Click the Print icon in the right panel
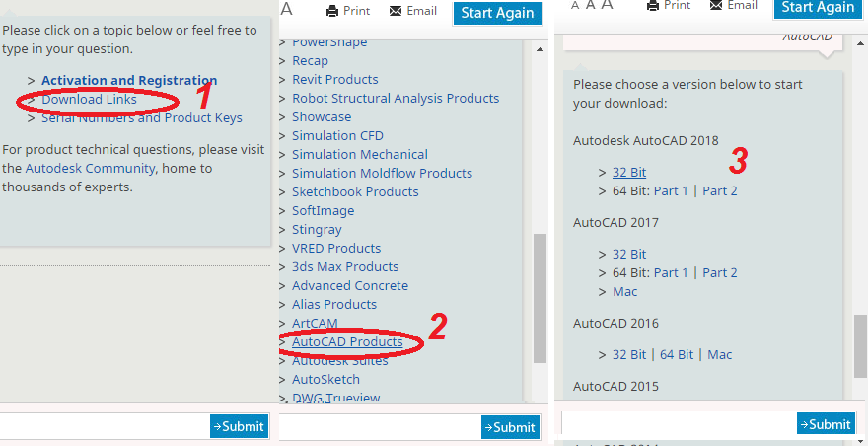This screenshot has height=448, width=868. (x=653, y=6)
